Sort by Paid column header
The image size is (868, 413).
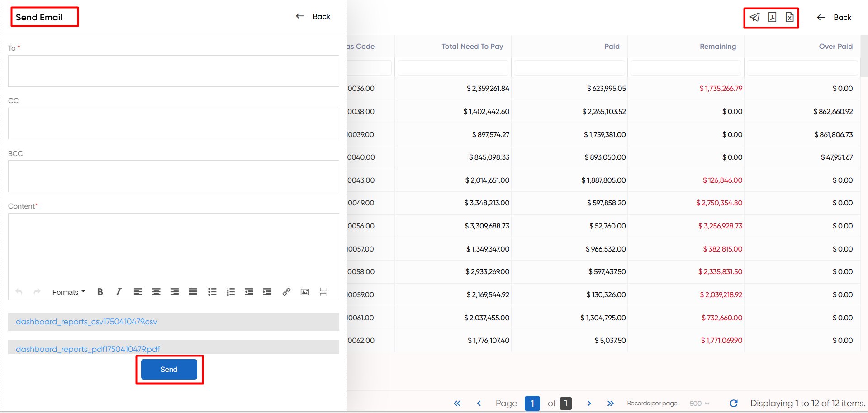612,46
